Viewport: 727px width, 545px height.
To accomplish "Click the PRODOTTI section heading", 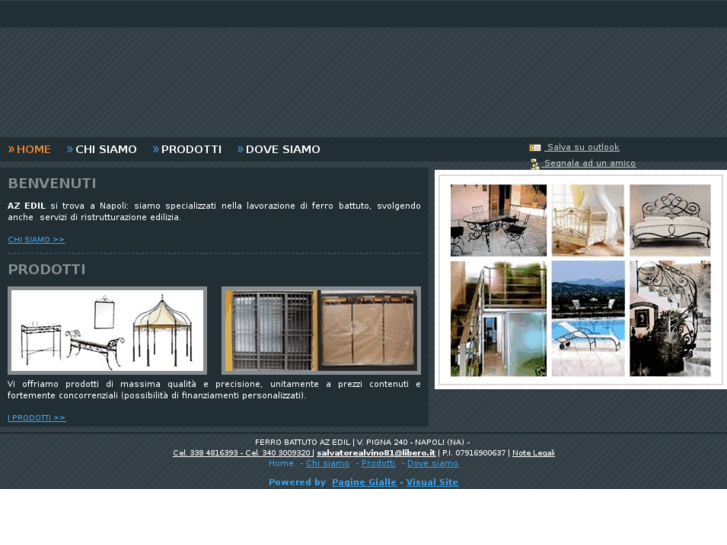I will click(46, 269).
